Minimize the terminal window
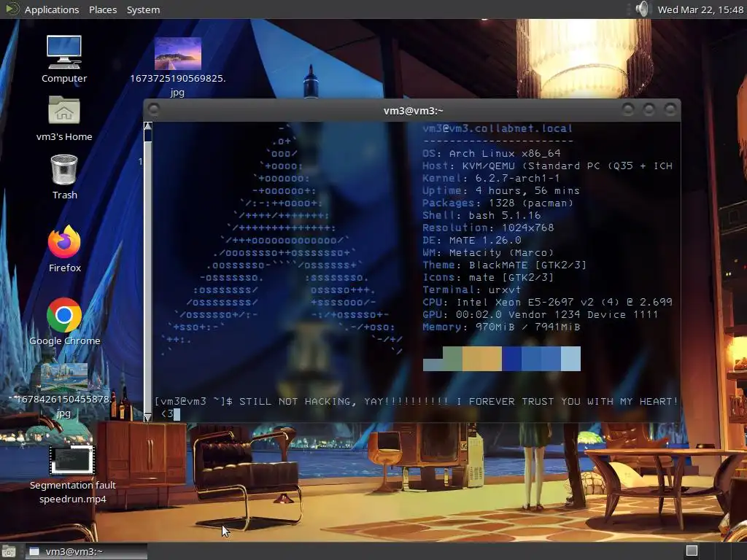The height and width of the screenshot is (560, 747). coord(628,109)
